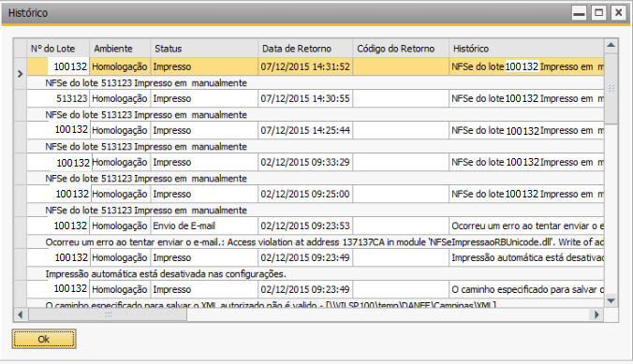This screenshot has height=364, width=633.
Task: Click the row selector arrow of first row
Action: click(21, 74)
